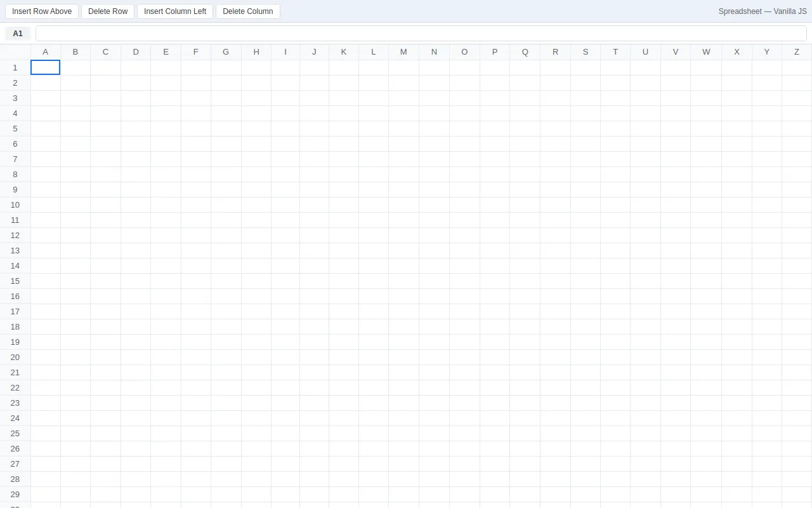Select row header 13
Viewport: 812px width, 508px height.
click(15, 250)
